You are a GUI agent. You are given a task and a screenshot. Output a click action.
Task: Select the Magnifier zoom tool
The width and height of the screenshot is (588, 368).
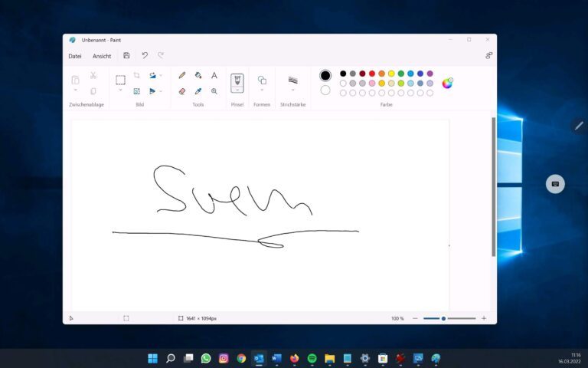[x=214, y=91]
